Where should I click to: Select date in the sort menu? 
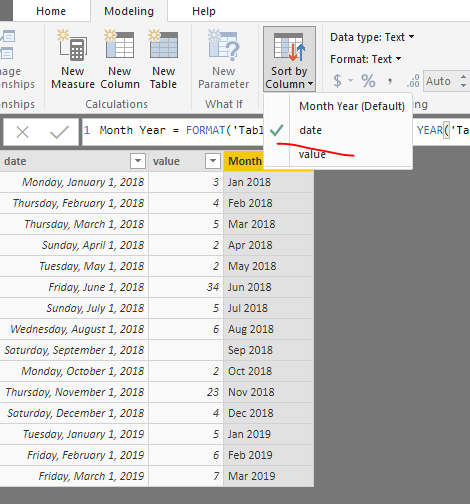pos(338,130)
